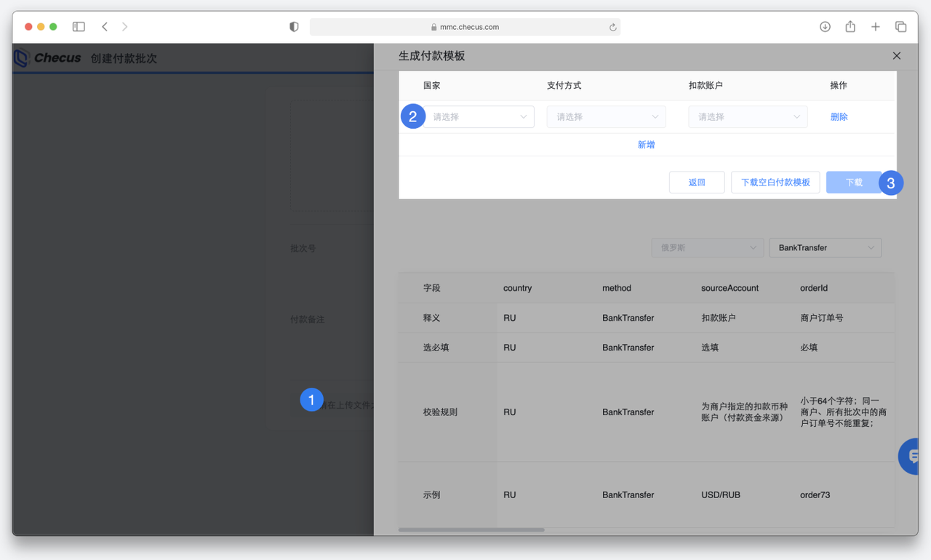Click the 下载空白付款模板 button
Viewport: 931px width, 560px height.
coord(775,183)
